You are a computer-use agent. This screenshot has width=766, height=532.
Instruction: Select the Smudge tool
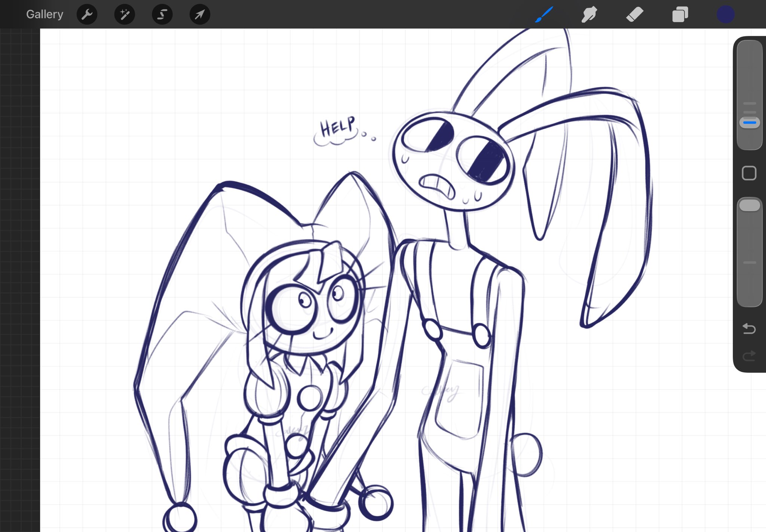(589, 14)
